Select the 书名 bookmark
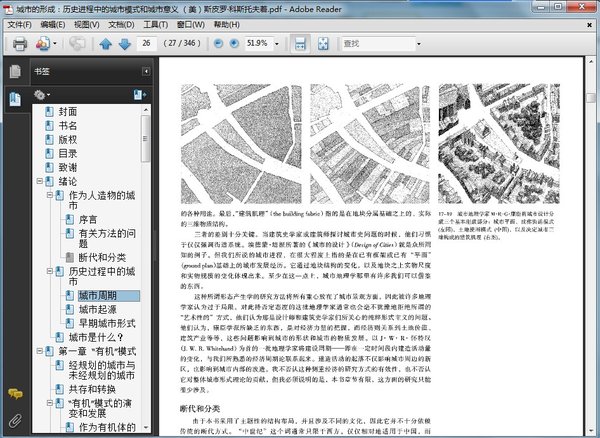This screenshot has height=438, width=600. pyautogui.click(x=68, y=125)
